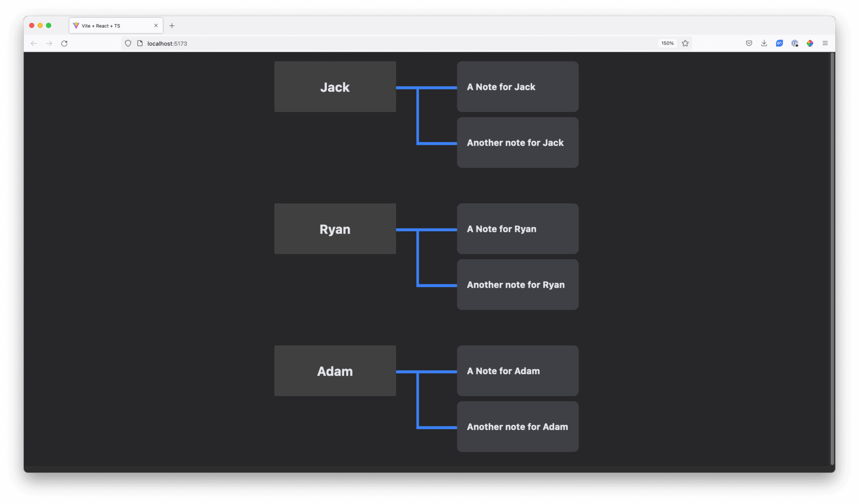Open the 1Password extension icon
The width and height of the screenshot is (859, 504).
(795, 43)
